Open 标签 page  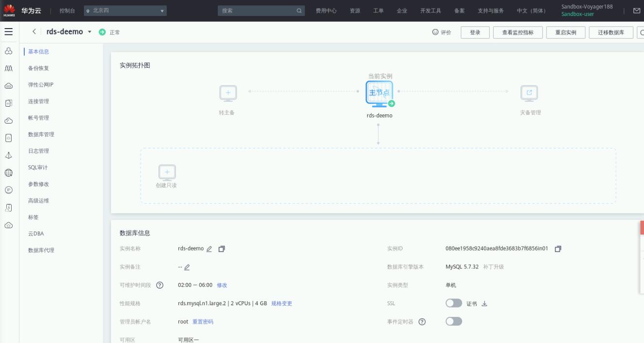33,217
